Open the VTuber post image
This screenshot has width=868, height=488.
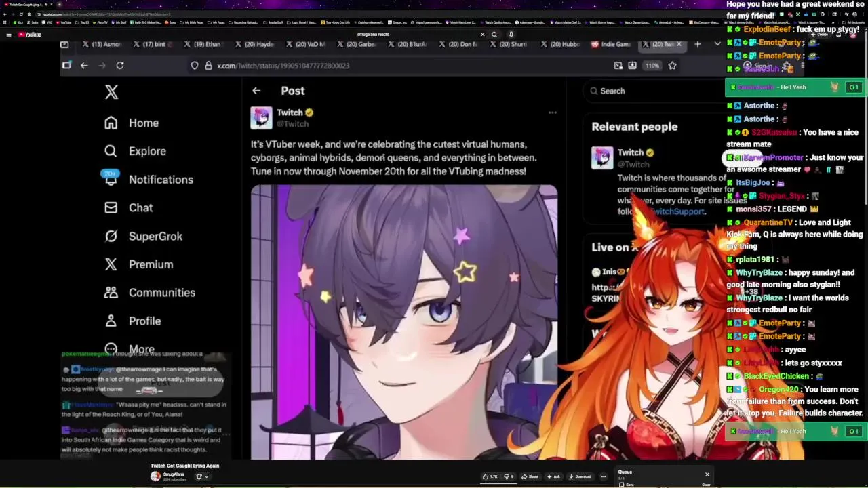(x=404, y=322)
